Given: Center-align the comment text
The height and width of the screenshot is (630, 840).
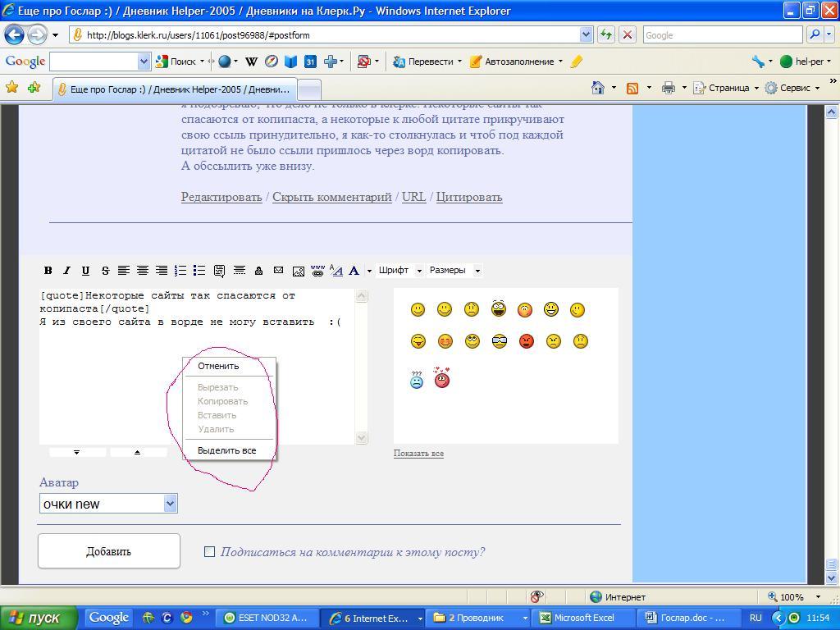Looking at the screenshot, I should coord(143,271).
